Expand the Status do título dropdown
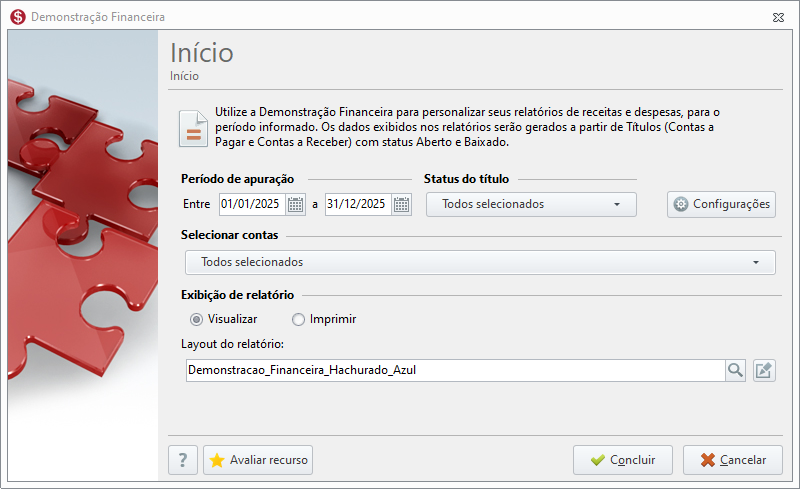Image resolution: width=800 pixels, height=489 pixels. (x=531, y=204)
